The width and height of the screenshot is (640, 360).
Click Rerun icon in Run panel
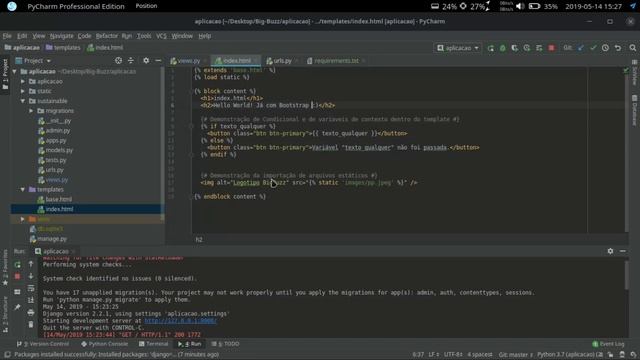pos(17,265)
